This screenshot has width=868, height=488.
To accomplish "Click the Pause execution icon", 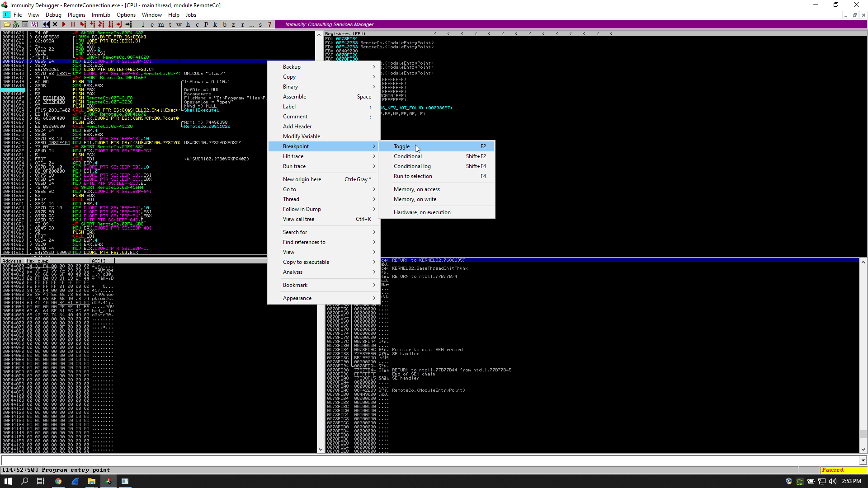I will tap(73, 24).
